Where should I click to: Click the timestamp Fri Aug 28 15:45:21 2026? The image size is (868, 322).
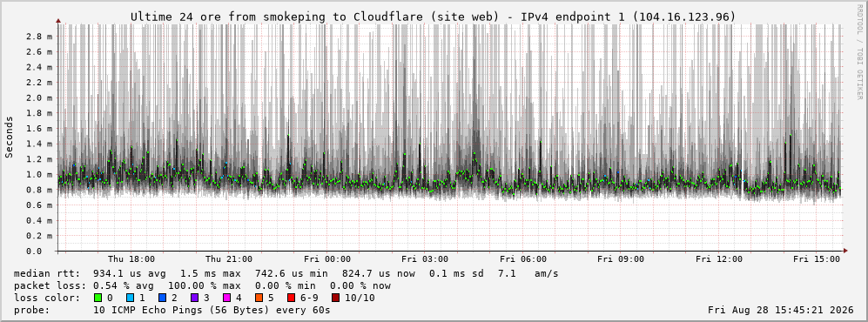[781, 310]
